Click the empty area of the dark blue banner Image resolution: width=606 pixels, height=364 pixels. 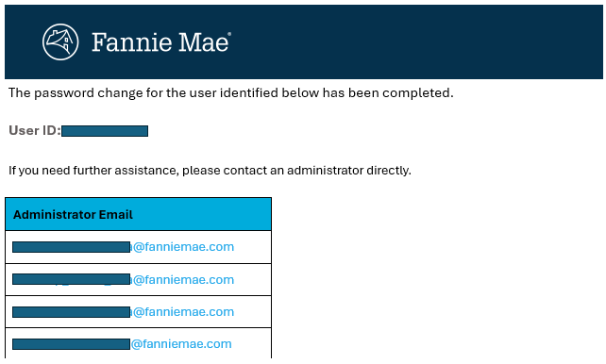pos(417,41)
